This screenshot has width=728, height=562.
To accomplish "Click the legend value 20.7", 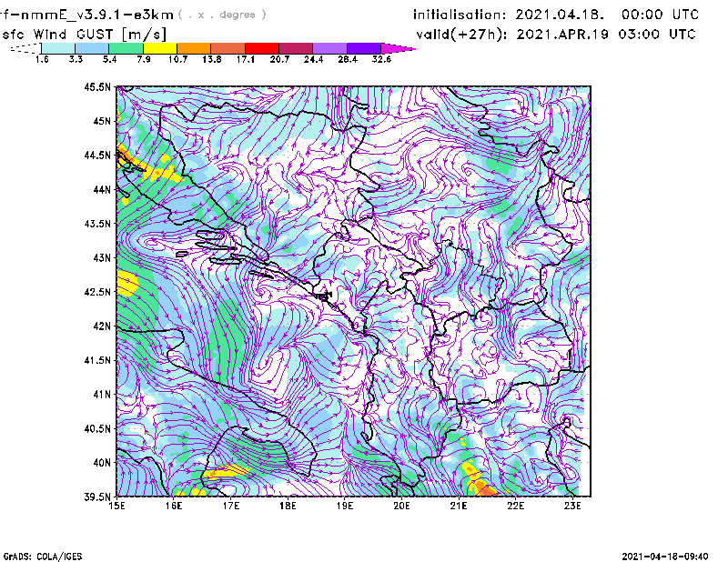I will click(x=279, y=59).
